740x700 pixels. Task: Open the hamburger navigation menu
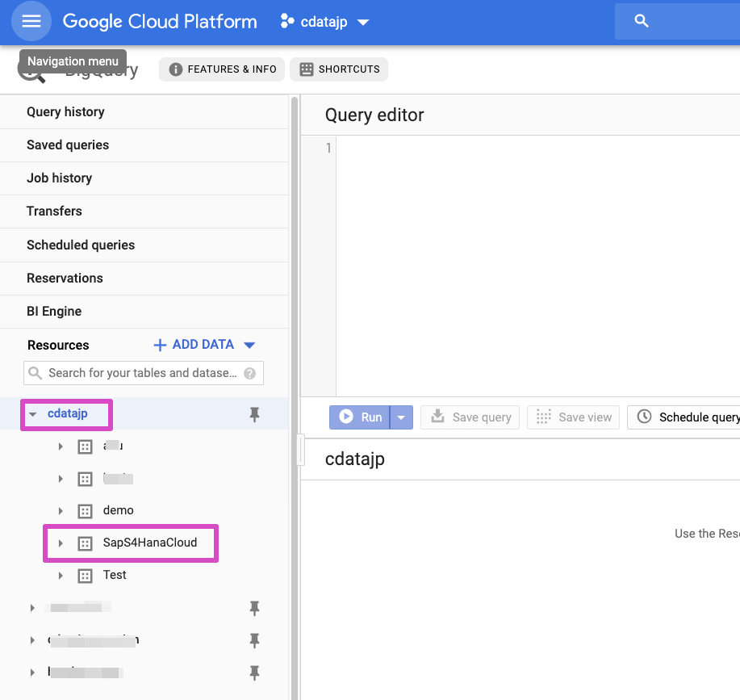[31, 22]
